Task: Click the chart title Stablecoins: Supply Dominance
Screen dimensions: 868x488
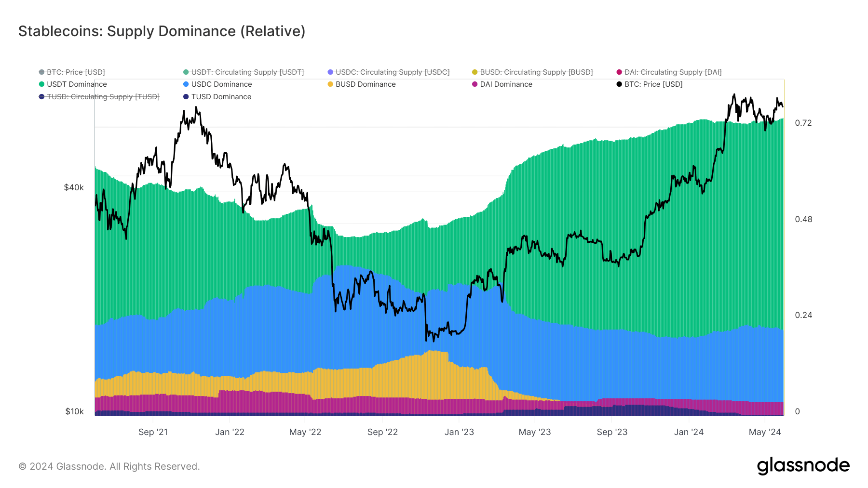Action: (162, 31)
